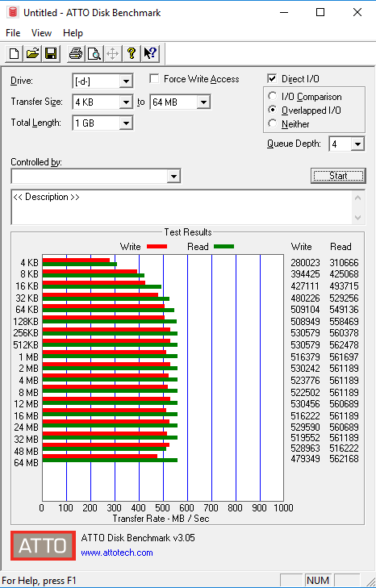
Task: Select the I/O Comparison radio button
Action: [273, 96]
